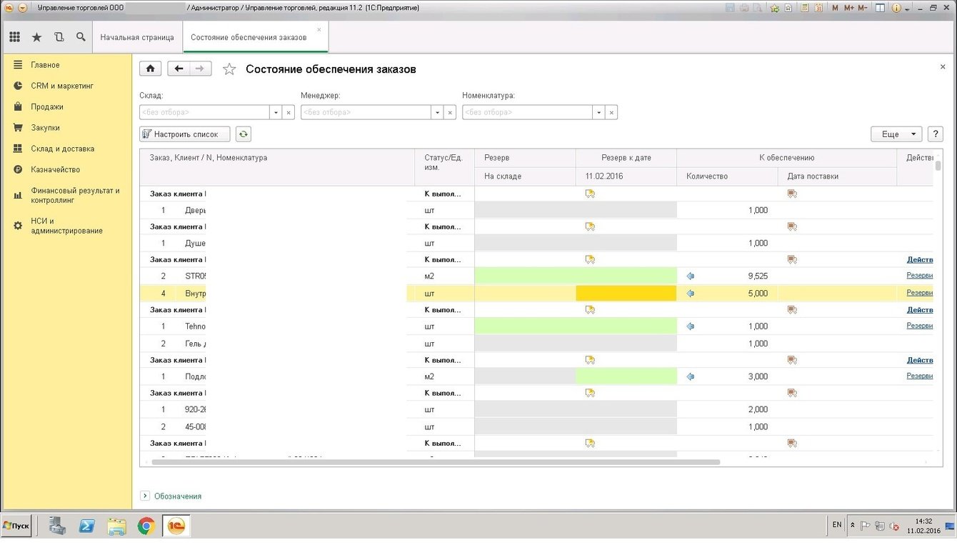Open the help question mark button
The image size is (957, 560).
[935, 134]
